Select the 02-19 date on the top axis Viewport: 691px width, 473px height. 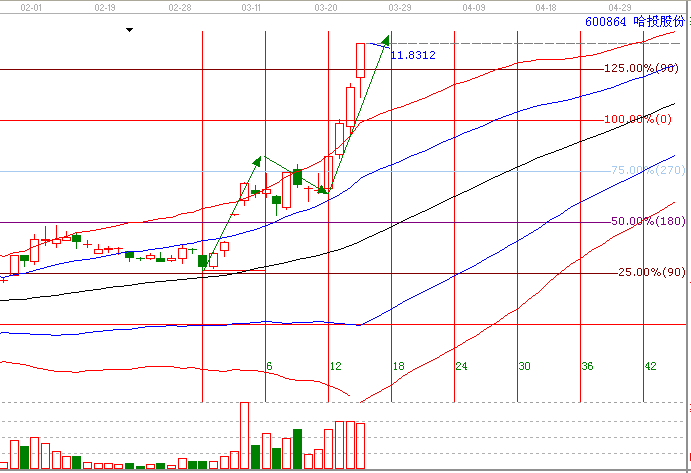tap(105, 7)
